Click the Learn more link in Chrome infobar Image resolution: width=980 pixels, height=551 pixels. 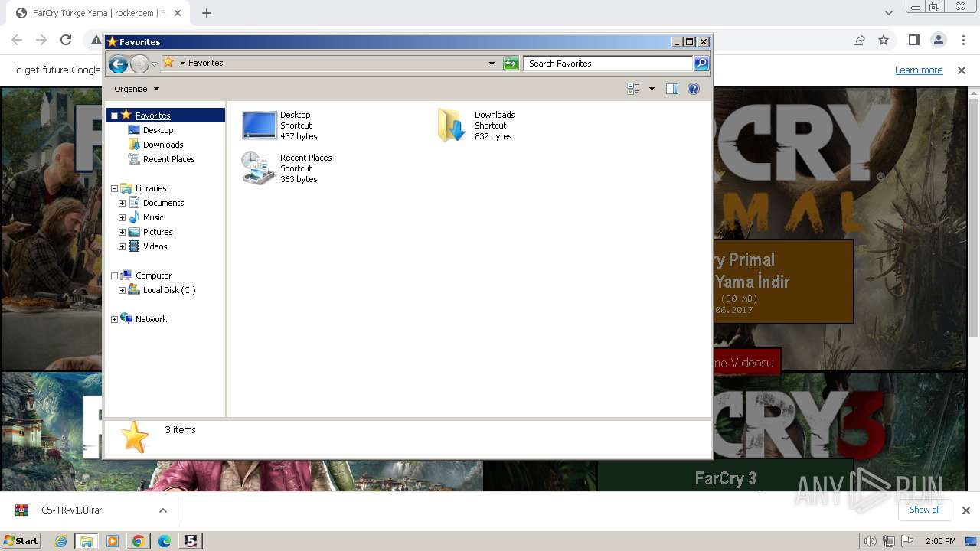(x=919, y=70)
